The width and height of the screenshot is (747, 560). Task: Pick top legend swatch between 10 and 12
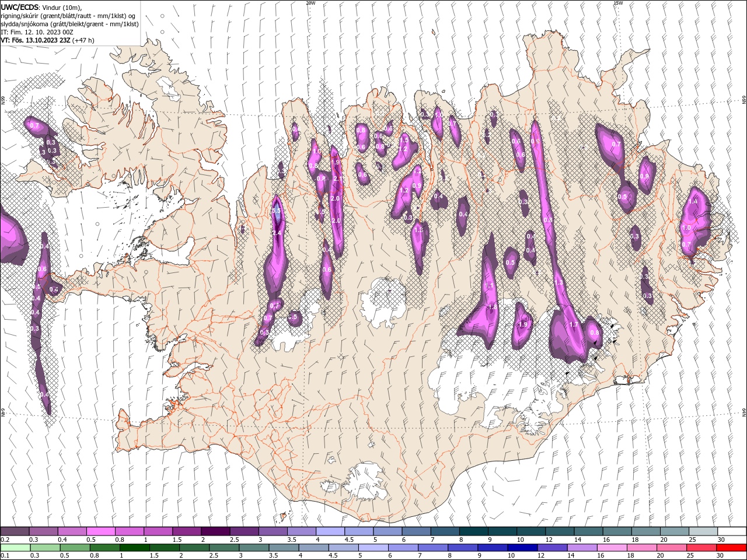530,531
